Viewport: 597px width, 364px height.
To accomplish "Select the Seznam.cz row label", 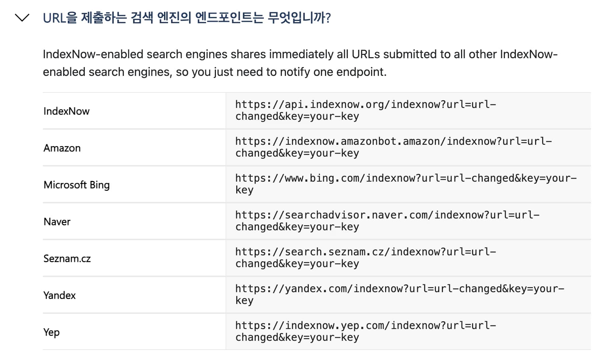I will (x=67, y=258).
